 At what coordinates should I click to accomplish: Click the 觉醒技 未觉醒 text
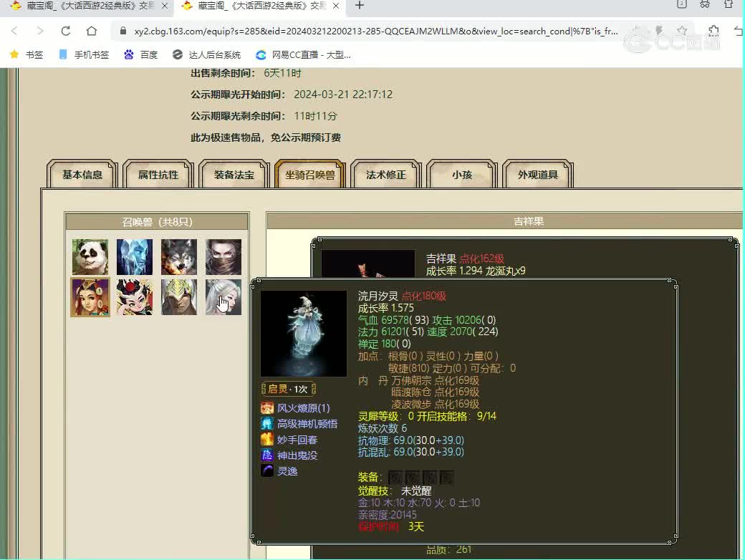(395, 491)
